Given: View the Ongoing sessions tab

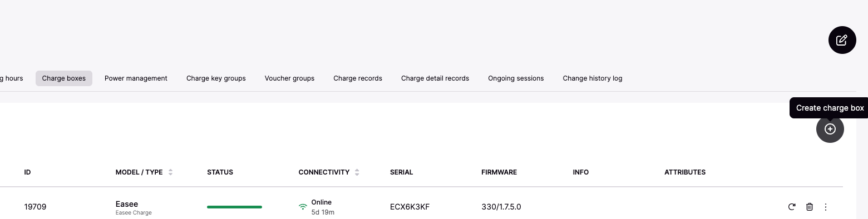Looking at the screenshot, I should [516, 78].
